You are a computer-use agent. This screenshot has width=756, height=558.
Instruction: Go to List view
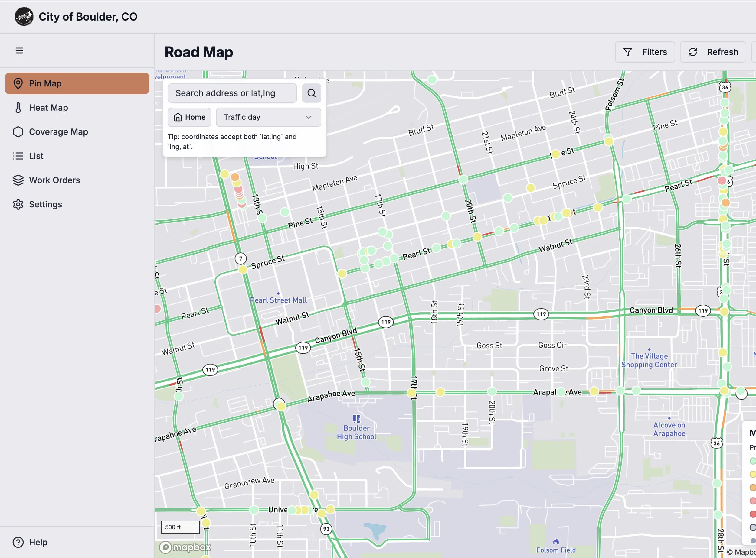(77, 156)
